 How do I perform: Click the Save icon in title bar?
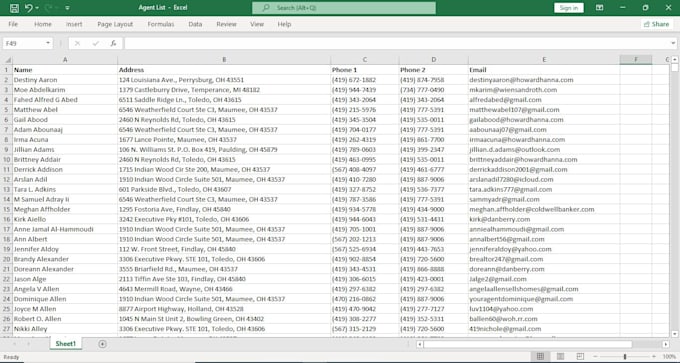(14, 8)
